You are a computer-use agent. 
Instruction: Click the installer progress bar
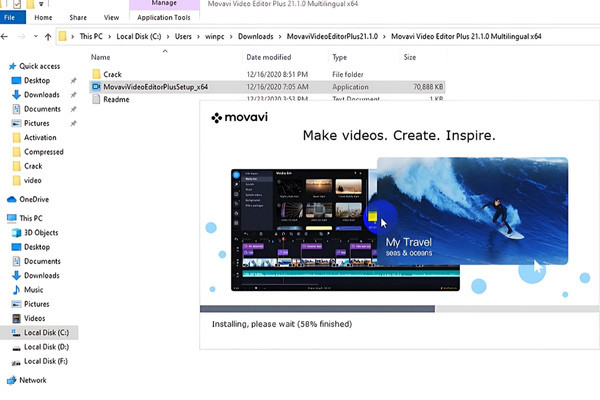tap(399, 309)
